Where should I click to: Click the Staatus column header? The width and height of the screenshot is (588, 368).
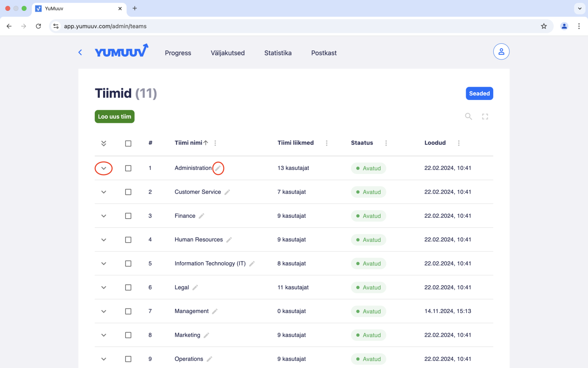tap(362, 143)
